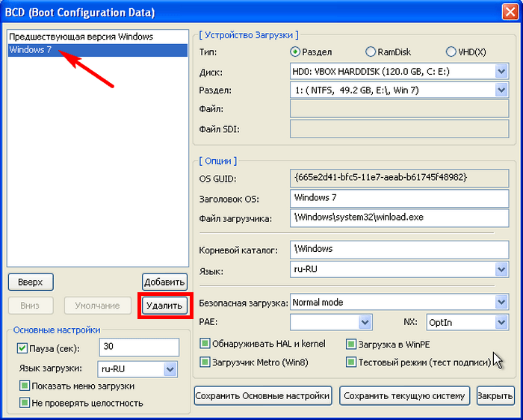This screenshot has width=523, height=420.
Task: Toggle Пауза (сек) checkbox
Action: (x=22, y=348)
